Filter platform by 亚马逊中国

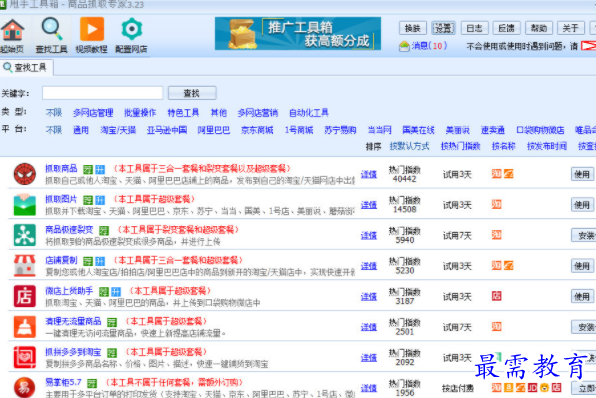(x=166, y=130)
